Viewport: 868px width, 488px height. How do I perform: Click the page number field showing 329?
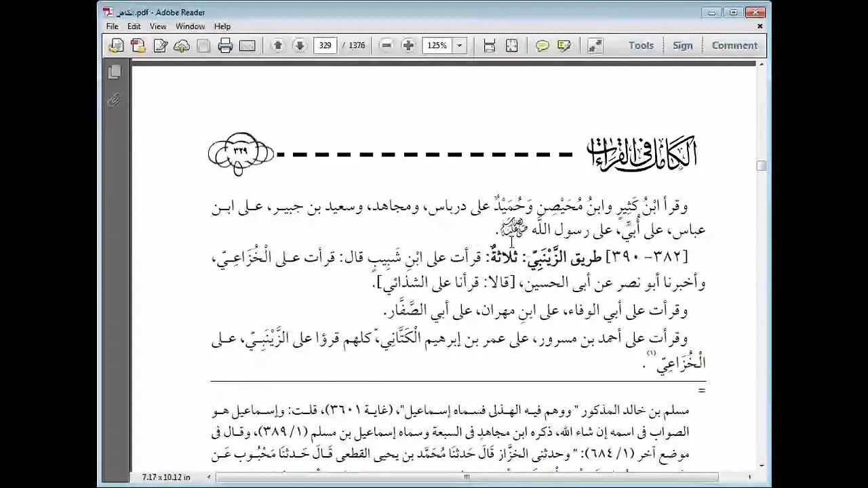325,45
